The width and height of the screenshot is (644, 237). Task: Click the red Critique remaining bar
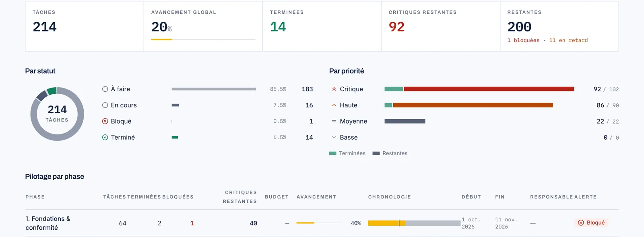coord(489,89)
